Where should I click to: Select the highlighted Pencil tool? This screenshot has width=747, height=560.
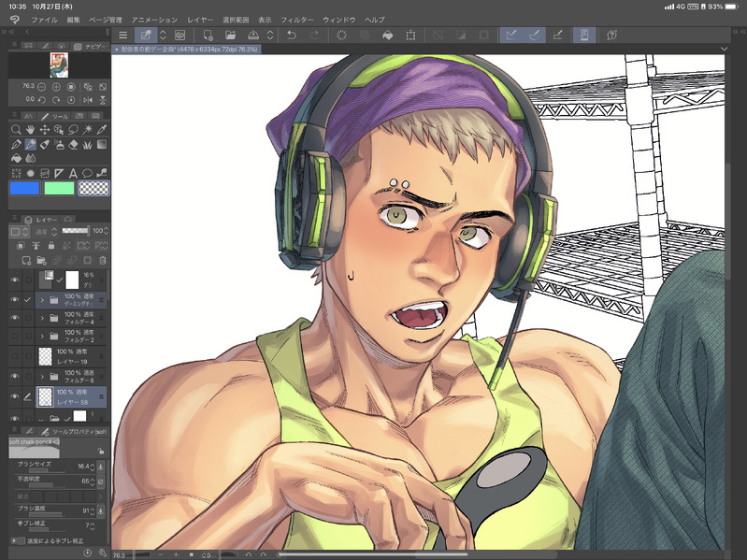point(30,144)
